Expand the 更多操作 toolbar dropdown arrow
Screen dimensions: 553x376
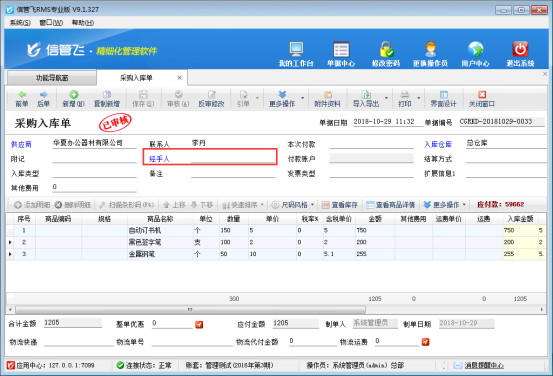point(303,98)
